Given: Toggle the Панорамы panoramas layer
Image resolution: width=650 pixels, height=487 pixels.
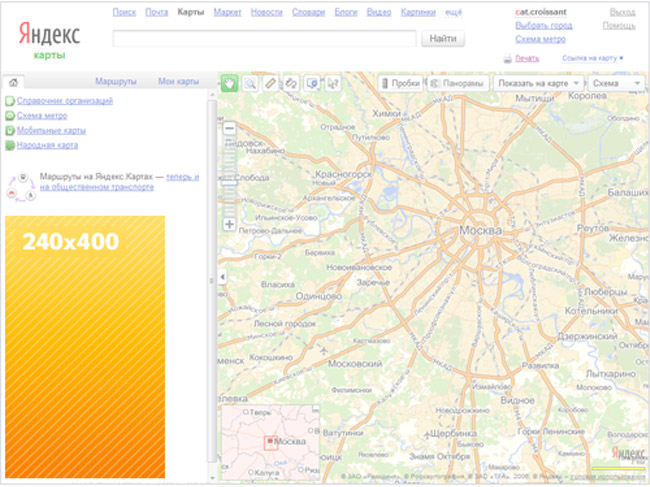Looking at the screenshot, I should point(458,83).
